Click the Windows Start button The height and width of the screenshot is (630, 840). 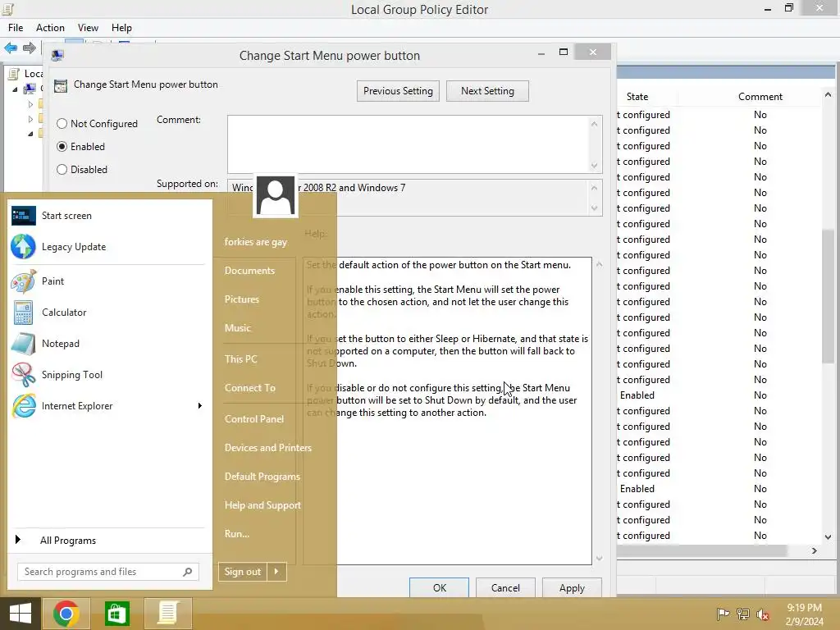coord(21,614)
